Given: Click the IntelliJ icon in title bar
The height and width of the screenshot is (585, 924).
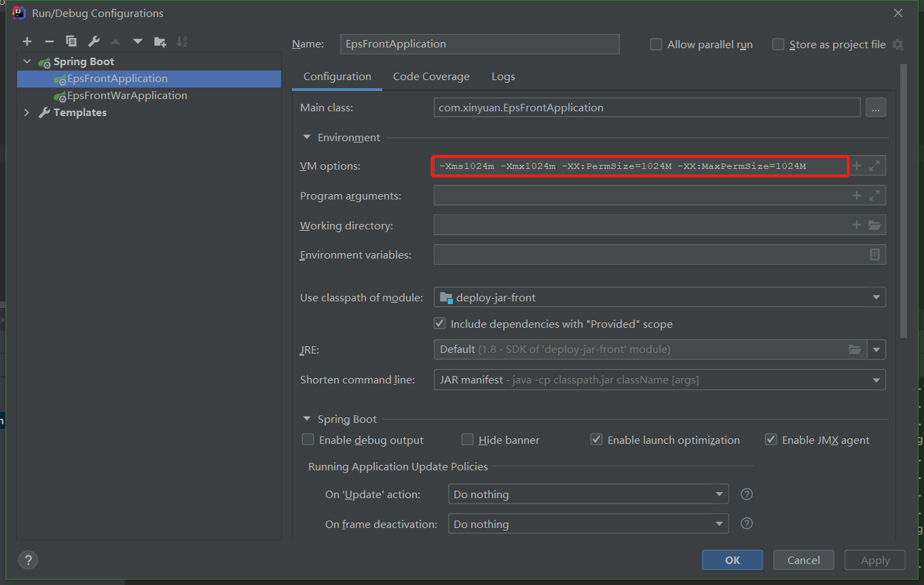Looking at the screenshot, I should [20, 13].
